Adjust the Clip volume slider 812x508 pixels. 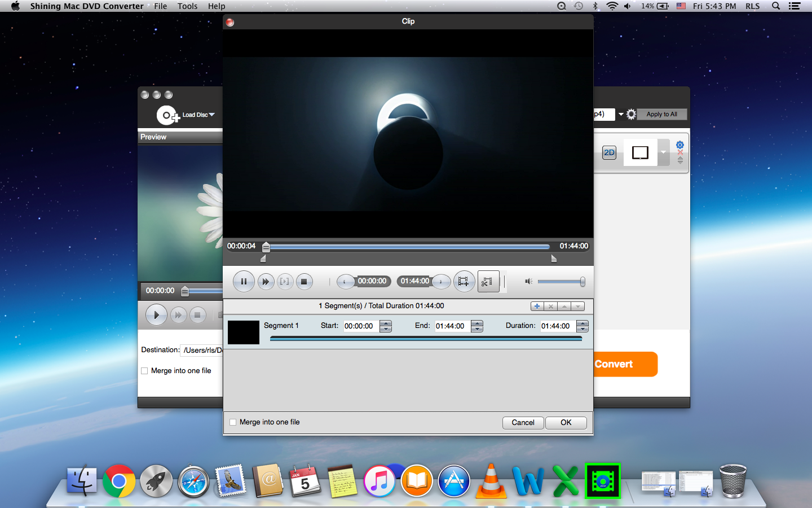[561, 281]
